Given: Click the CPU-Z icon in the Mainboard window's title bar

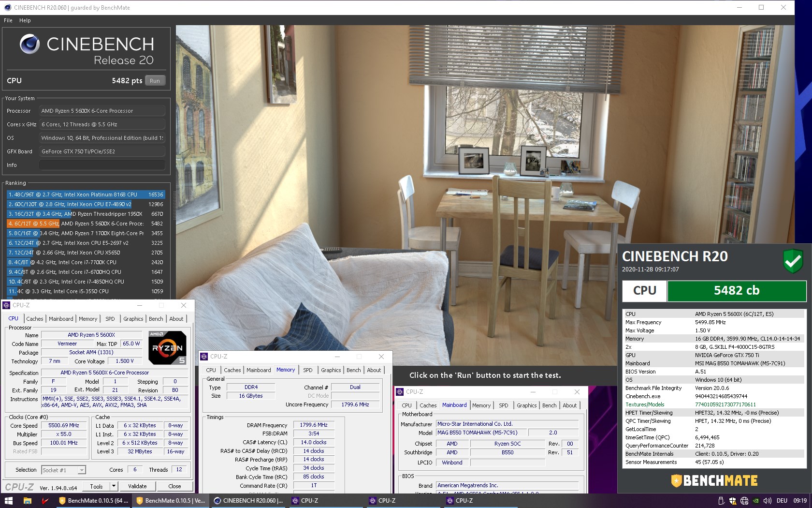Looking at the screenshot, I should [x=400, y=392].
